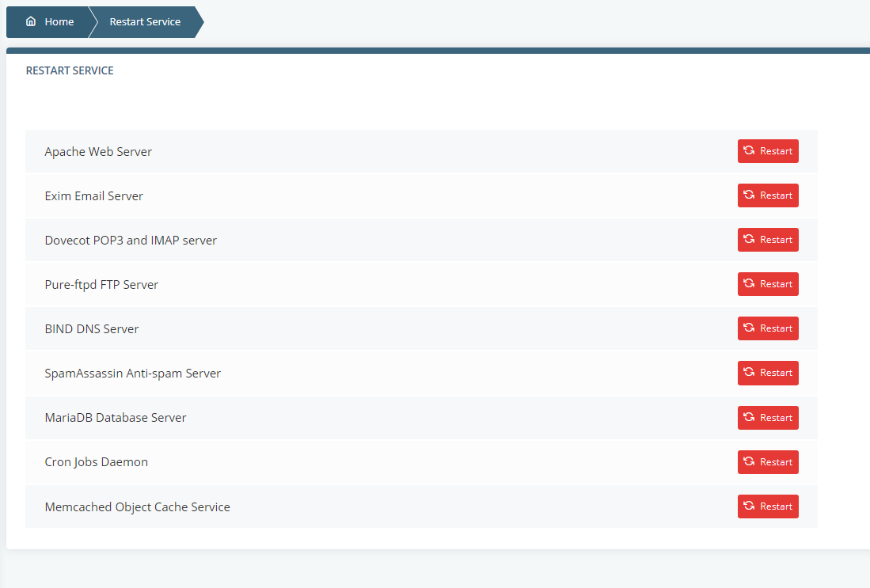Click the BIND DNS Server service name
This screenshot has height=588, width=870.
click(92, 328)
